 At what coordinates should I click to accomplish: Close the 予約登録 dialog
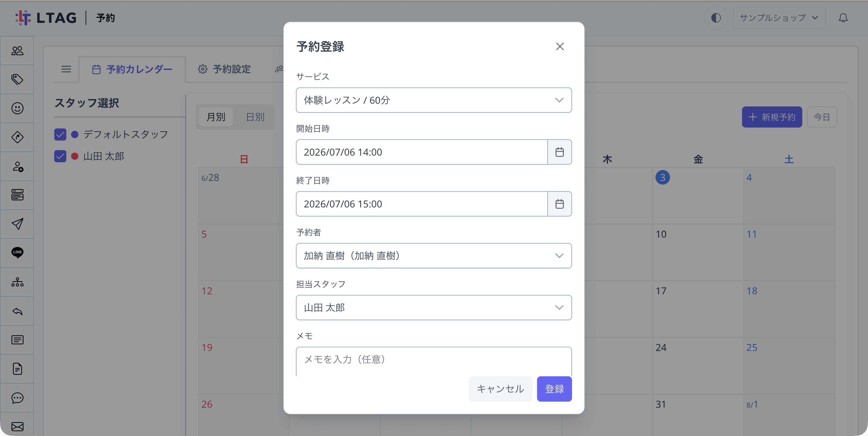click(560, 46)
